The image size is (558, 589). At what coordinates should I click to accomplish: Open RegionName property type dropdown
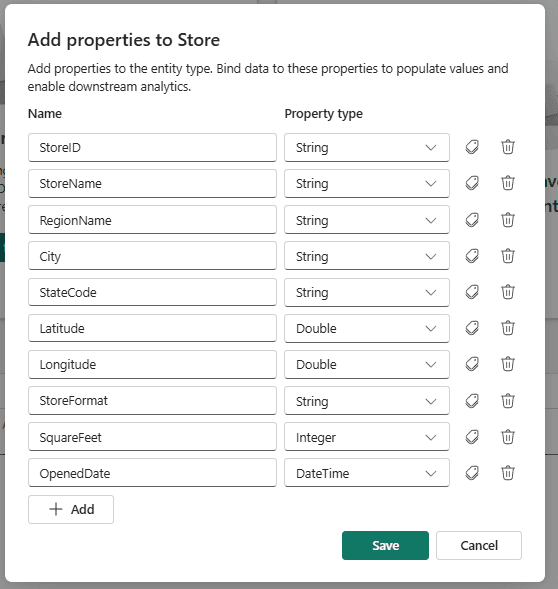367,220
